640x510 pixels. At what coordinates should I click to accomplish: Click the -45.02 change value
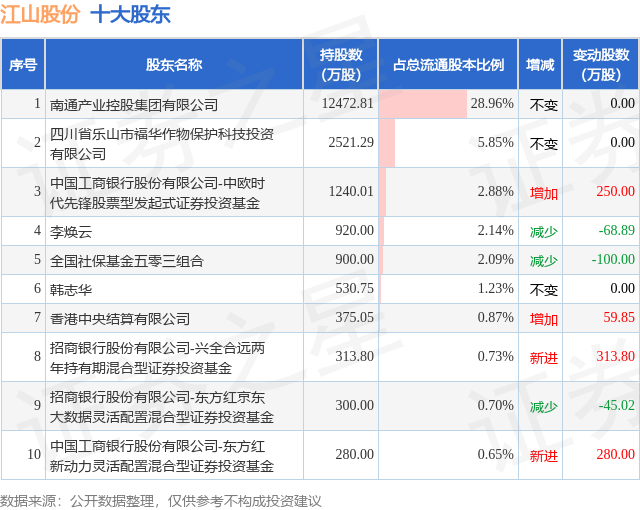pos(616,405)
